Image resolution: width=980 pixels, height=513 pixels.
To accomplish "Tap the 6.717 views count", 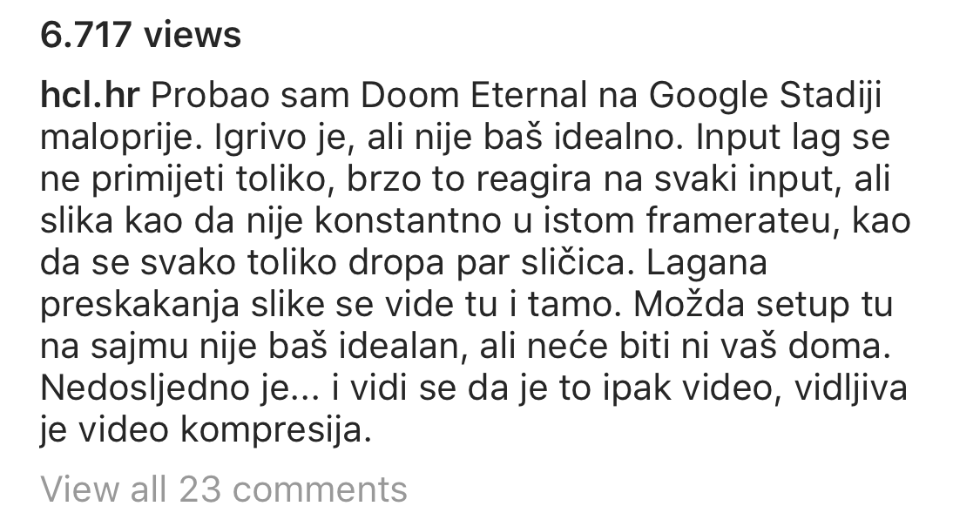I will click(x=140, y=34).
